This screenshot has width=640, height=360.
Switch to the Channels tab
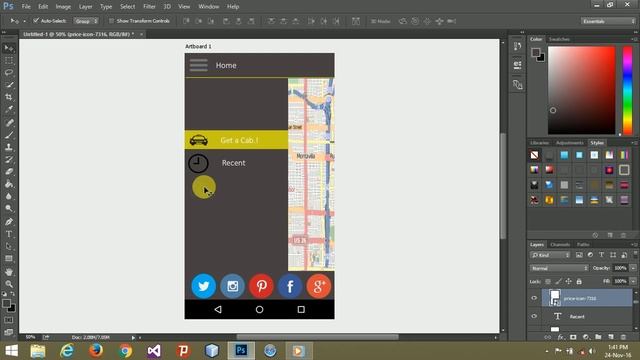pyautogui.click(x=560, y=244)
